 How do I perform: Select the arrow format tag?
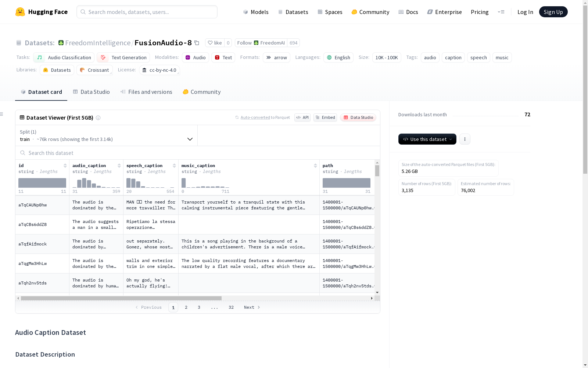pos(276,57)
